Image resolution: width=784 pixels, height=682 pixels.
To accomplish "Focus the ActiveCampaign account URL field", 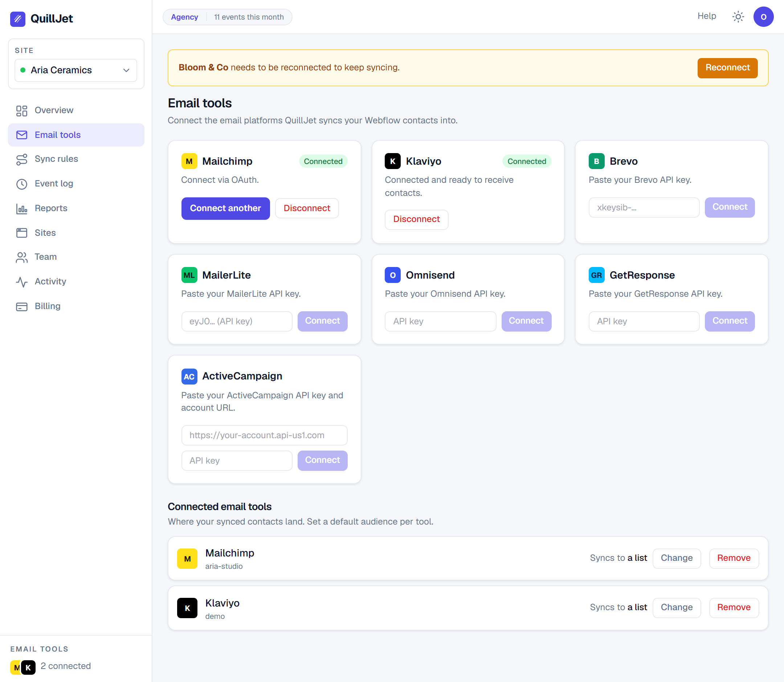I will (264, 435).
